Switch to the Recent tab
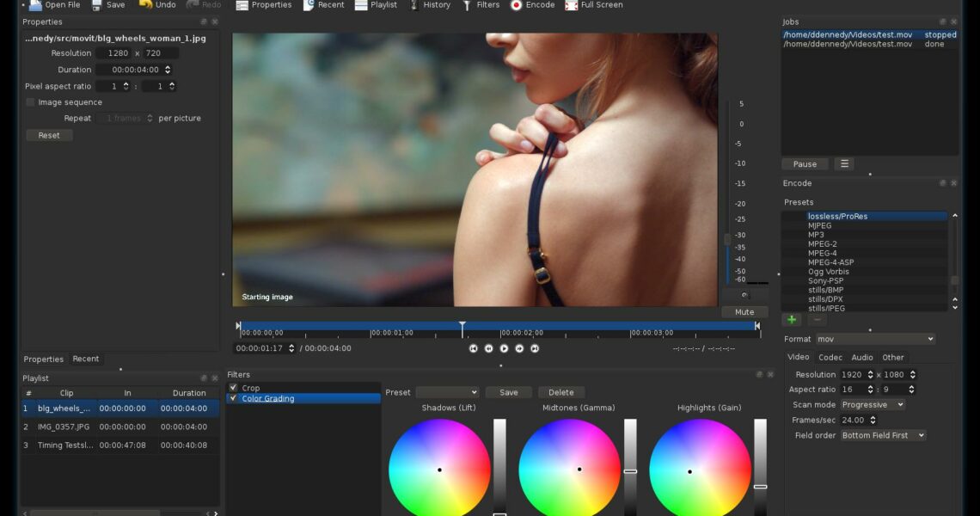Image resolution: width=980 pixels, height=516 pixels. pyautogui.click(x=85, y=359)
